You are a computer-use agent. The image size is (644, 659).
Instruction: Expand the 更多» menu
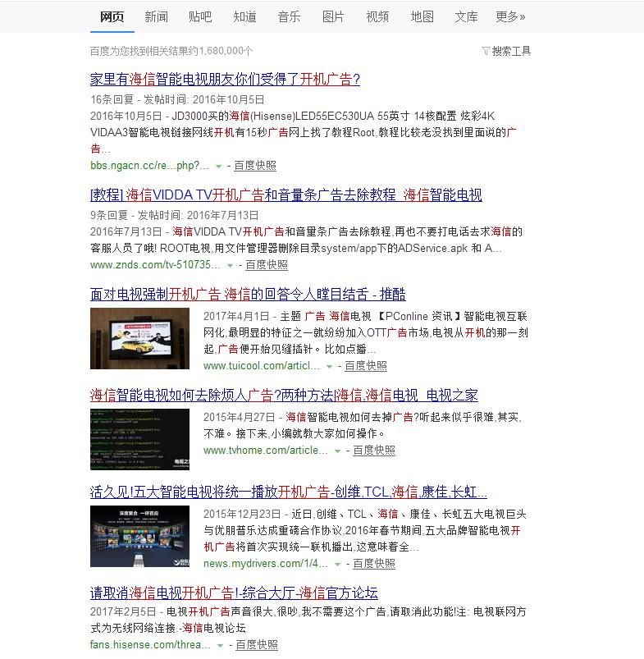click(x=510, y=16)
